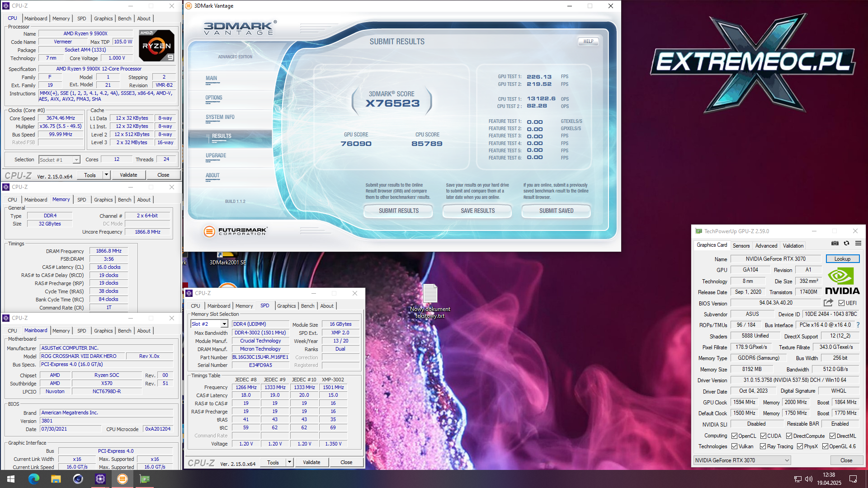Image resolution: width=868 pixels, height=488 pixels.
Task: Select the 3DMark2001 SE desktop shortcut
Action: coord(228,258)
